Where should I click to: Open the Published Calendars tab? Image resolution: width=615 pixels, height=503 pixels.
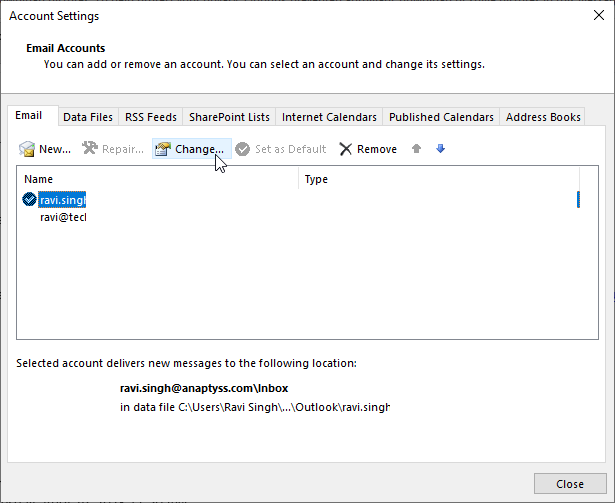441,117
